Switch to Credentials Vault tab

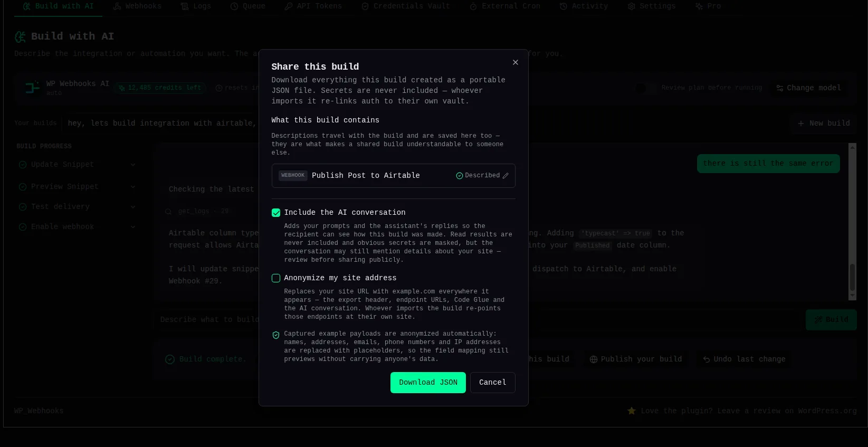(x=406, y=6)
